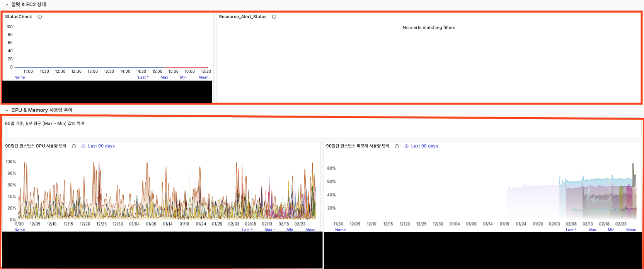Click the clock icon in memory usage panel
Screen dimensions: 644x269
click(406, 146)
